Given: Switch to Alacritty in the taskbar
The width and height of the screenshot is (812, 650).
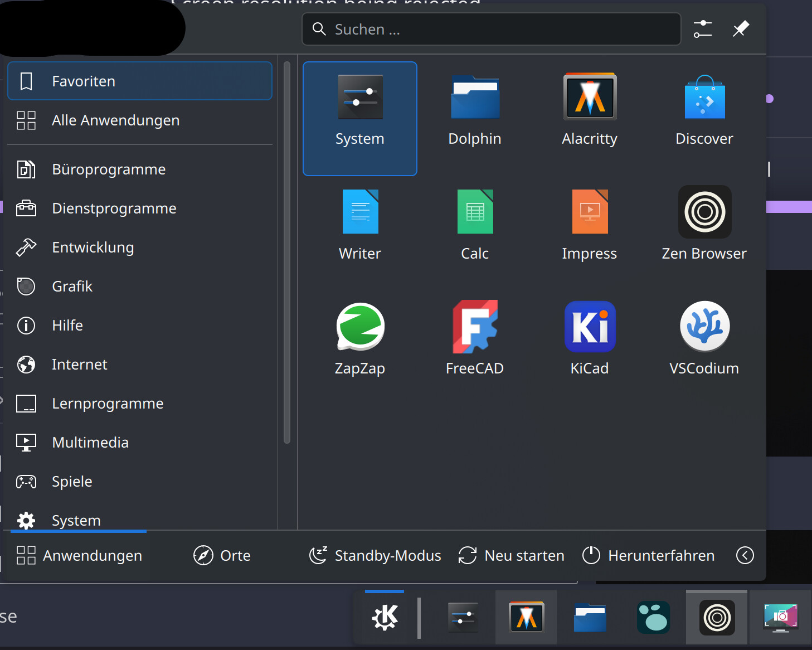Looking at the screenshot, I should pos(526,617).
